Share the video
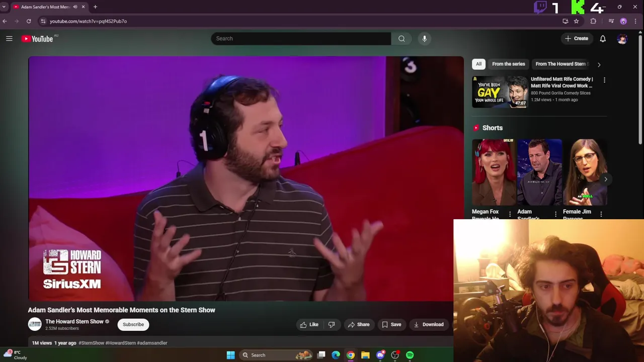Image resolution: width=644 pixels, height=362 pixels. click(x=359, y=324)
